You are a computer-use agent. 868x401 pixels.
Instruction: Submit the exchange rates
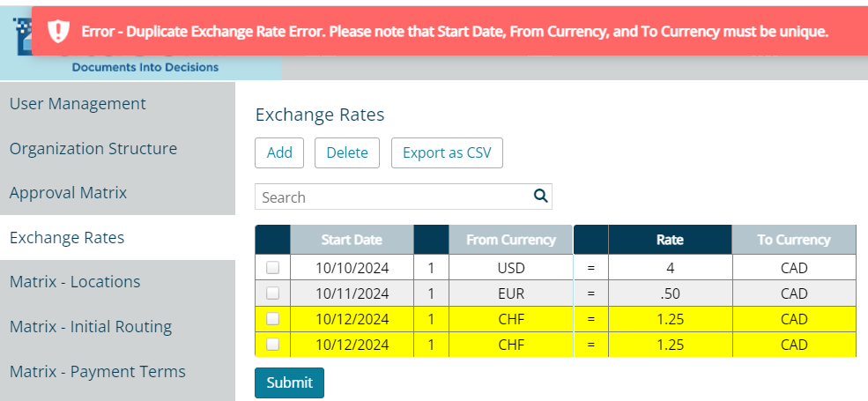(x=289, y=382)
